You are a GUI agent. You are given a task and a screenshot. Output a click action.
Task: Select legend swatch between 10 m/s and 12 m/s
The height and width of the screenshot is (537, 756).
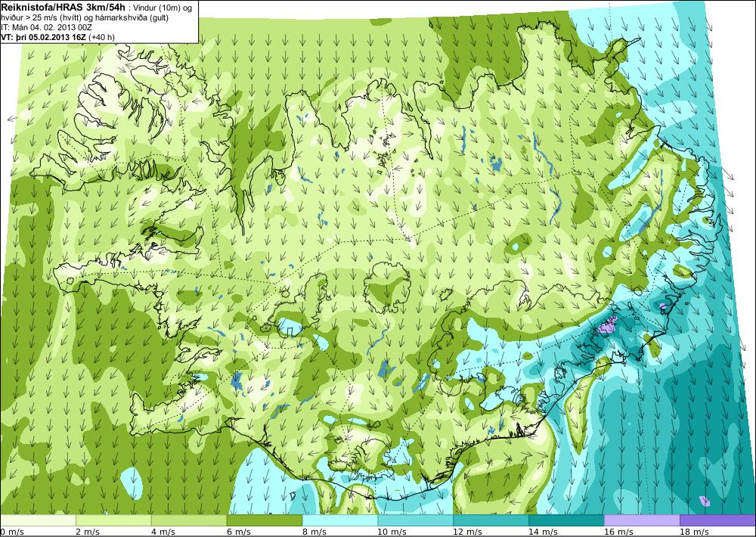pos(416,520)
